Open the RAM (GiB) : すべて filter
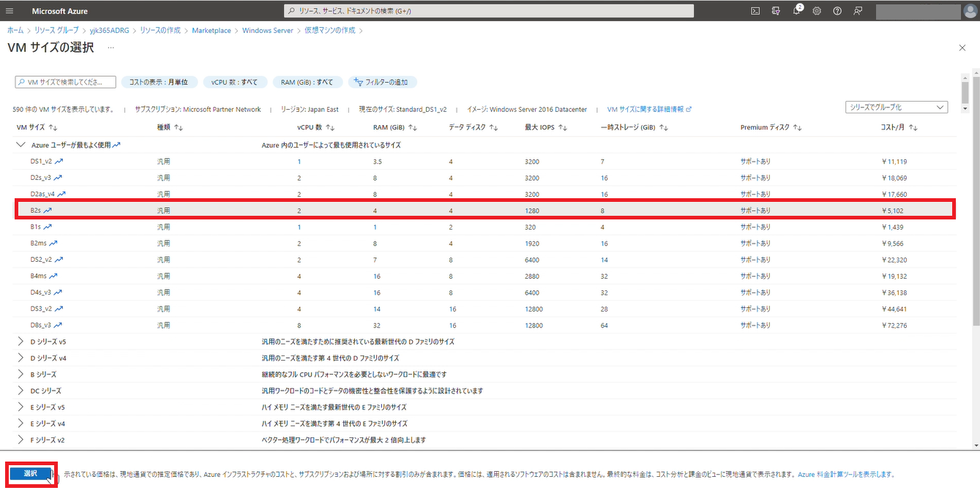 click(x=307, y=82)
